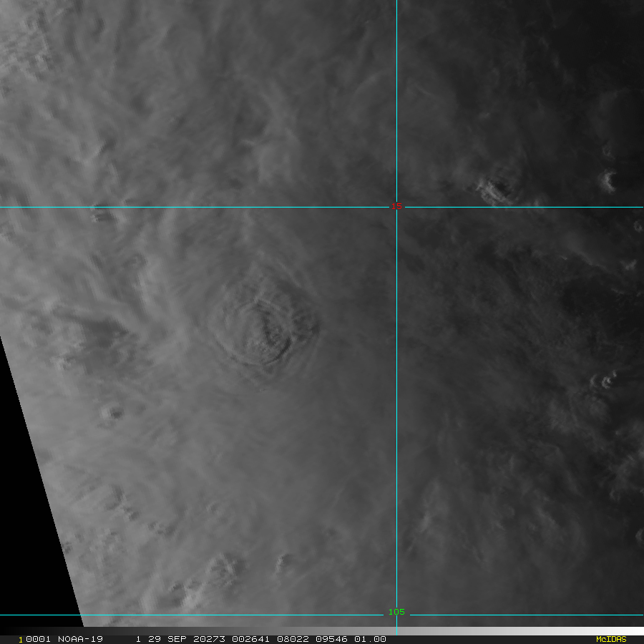Click the "0001" value in the status line
The width and height of the screenshot is (644, 644).
click(38, 639)
